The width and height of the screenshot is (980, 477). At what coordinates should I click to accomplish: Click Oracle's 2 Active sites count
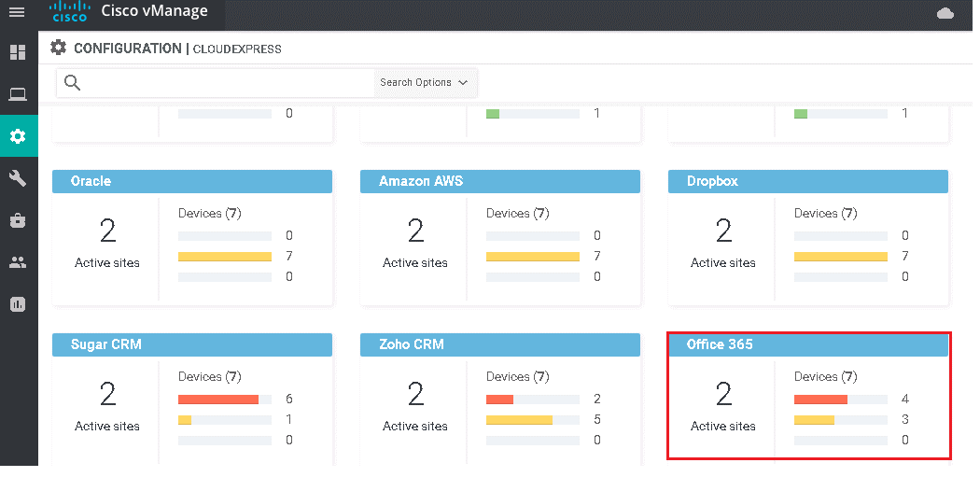107,231
